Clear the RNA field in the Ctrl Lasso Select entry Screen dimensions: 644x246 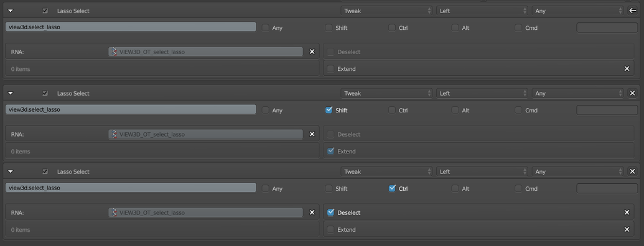pos(312,212)
